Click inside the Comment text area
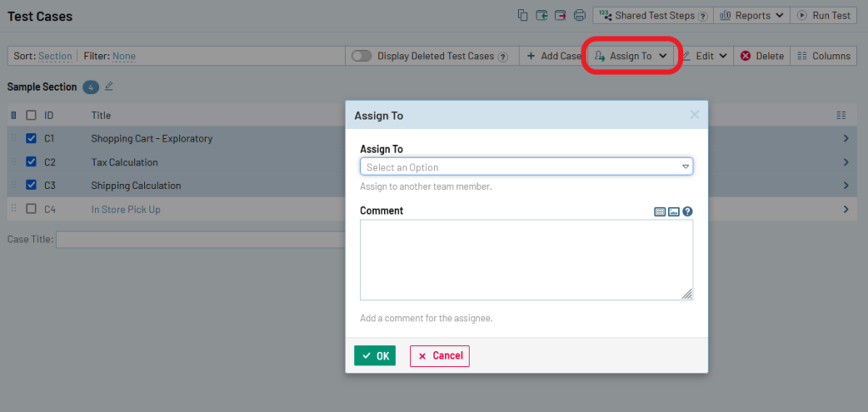 (x=526, y=259)
